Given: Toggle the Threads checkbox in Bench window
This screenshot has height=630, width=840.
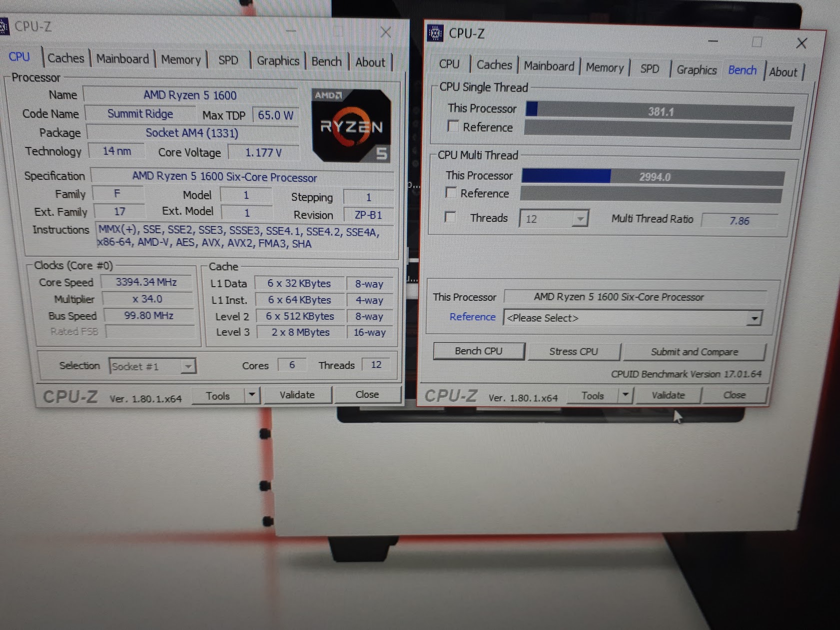Looking at the screenshot, I should point(450,217).
